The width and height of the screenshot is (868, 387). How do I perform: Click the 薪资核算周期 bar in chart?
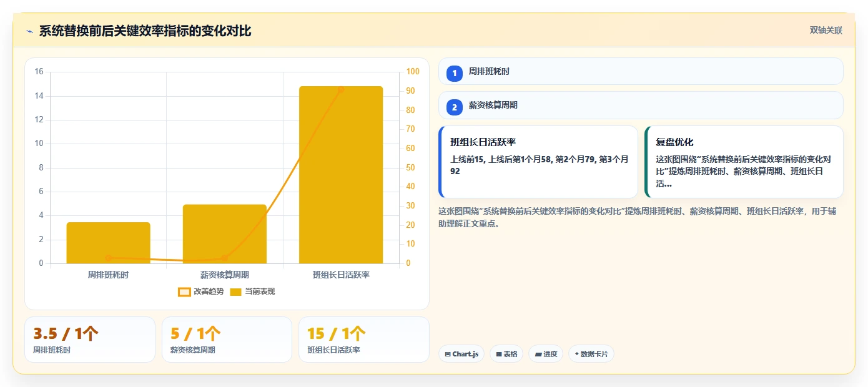click(225, 234)
